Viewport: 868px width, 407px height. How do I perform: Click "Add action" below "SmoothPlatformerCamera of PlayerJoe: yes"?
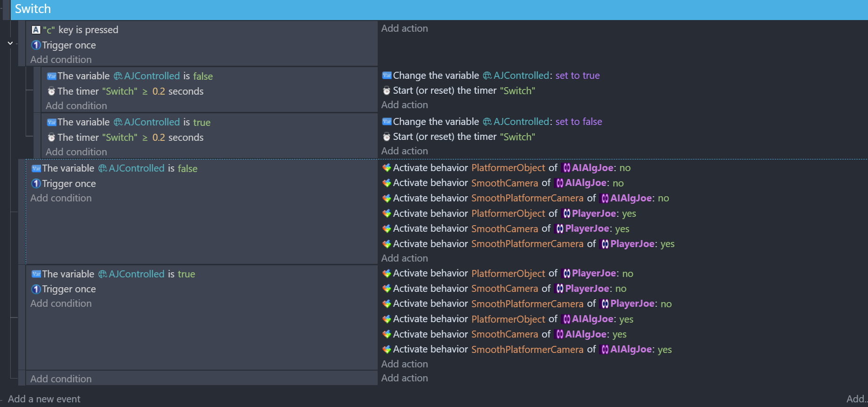tap(404, 258)
